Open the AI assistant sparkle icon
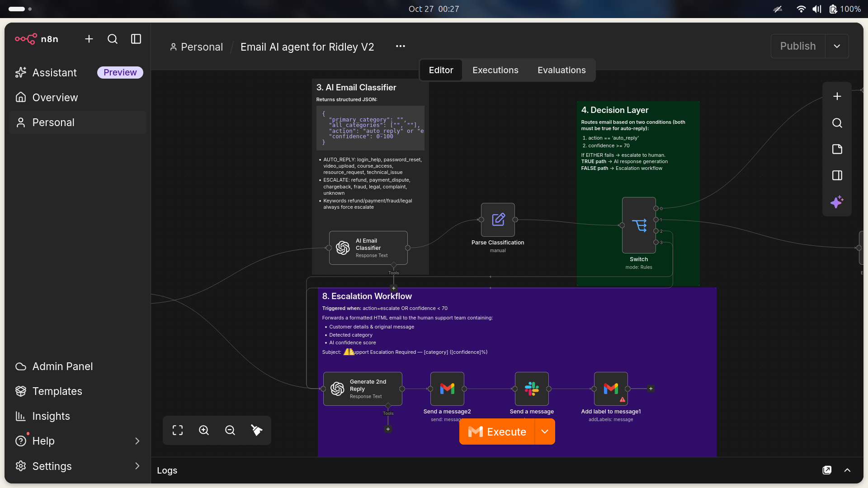 [837, 202]
